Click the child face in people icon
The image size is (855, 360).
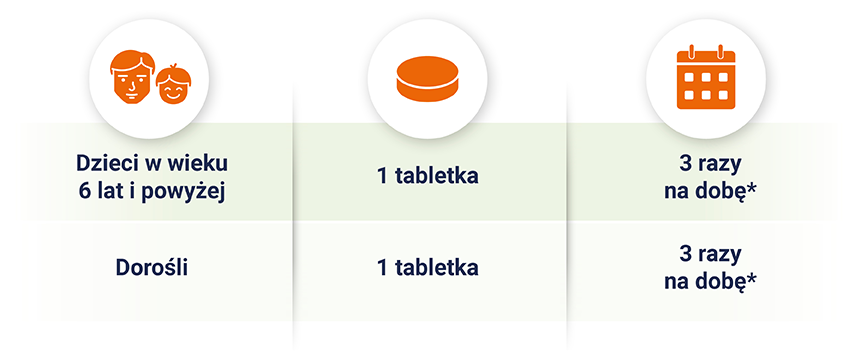tap(174, 84)
